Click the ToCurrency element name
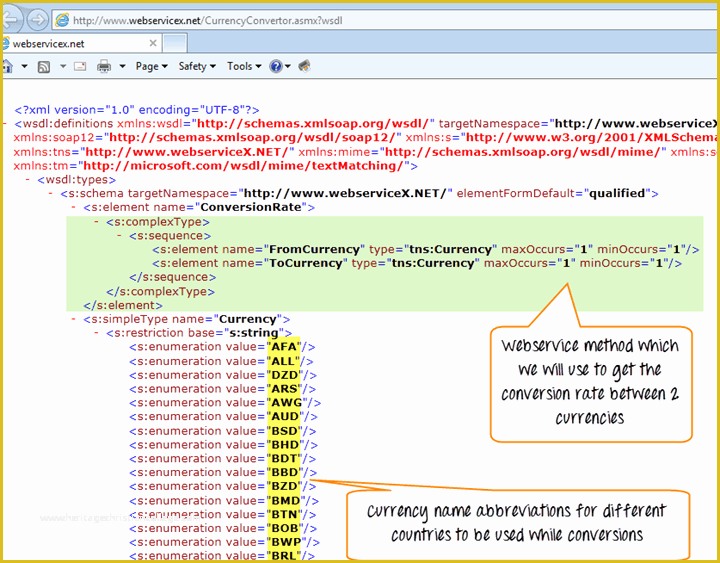720x563 pixels. click(305, 263)
